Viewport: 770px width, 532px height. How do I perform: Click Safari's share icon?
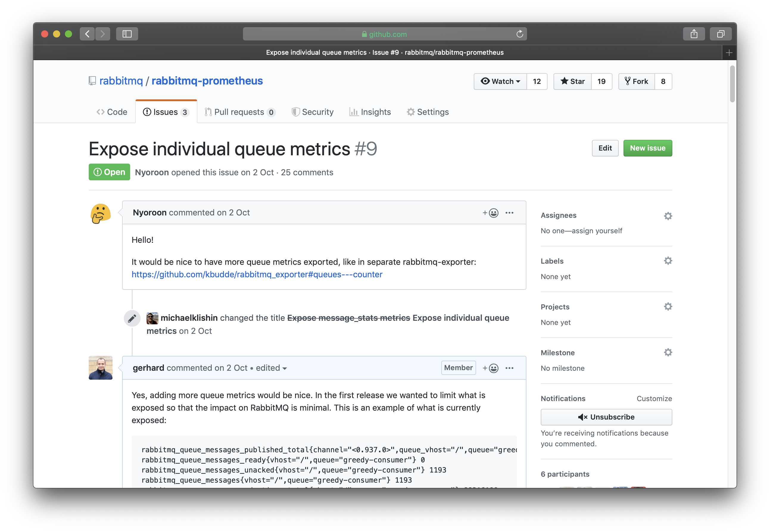694,34
